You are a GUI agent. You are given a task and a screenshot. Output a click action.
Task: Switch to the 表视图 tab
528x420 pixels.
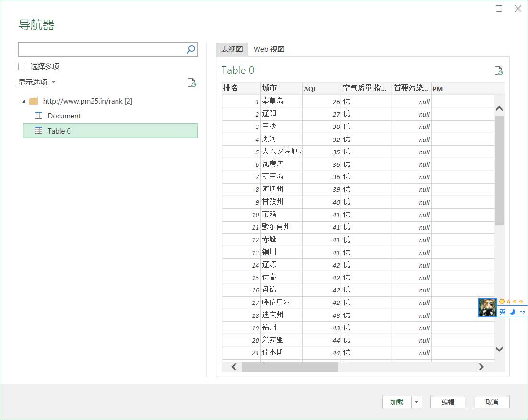(x=232, y=49)
